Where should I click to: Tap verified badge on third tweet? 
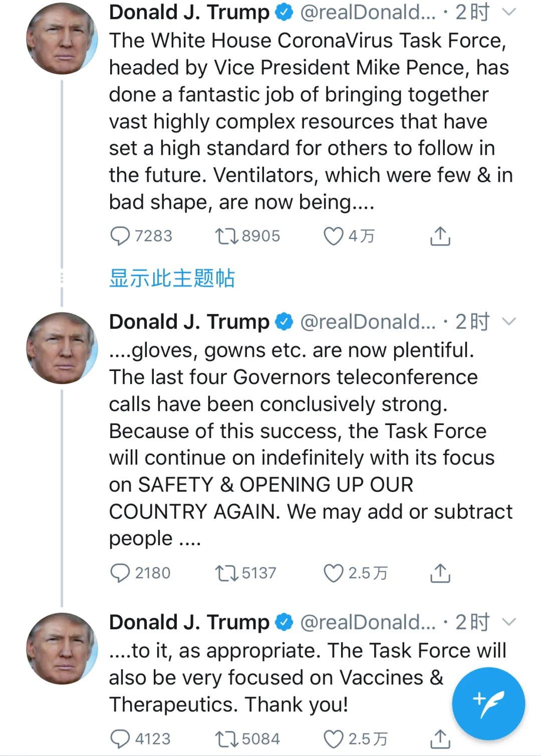pyautogui.click(x=285, y=622)
